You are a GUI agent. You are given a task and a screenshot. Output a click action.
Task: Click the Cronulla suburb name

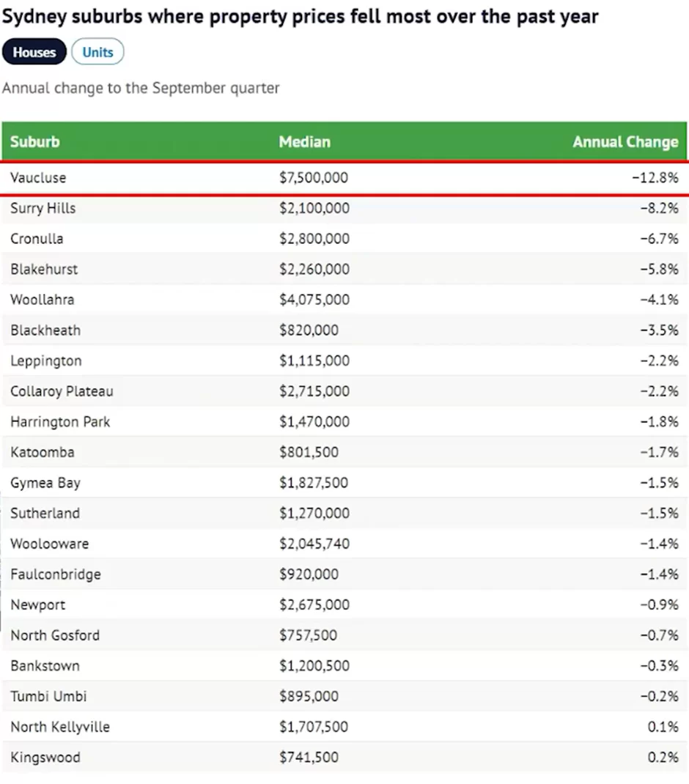coord(37,239)
